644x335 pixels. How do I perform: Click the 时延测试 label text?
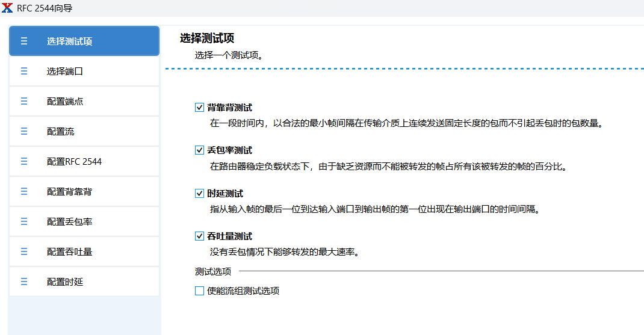pyautogui.click(x=225, y=194)
